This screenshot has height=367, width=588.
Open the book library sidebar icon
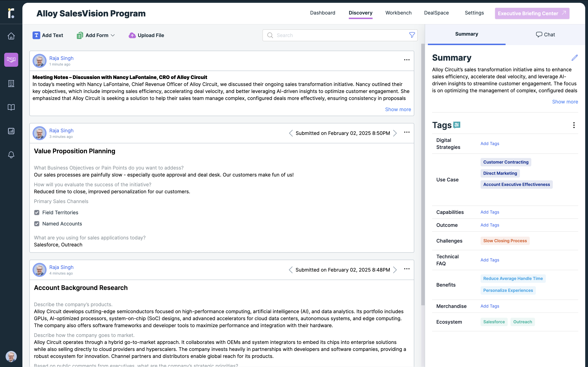[x=11, y=107]
